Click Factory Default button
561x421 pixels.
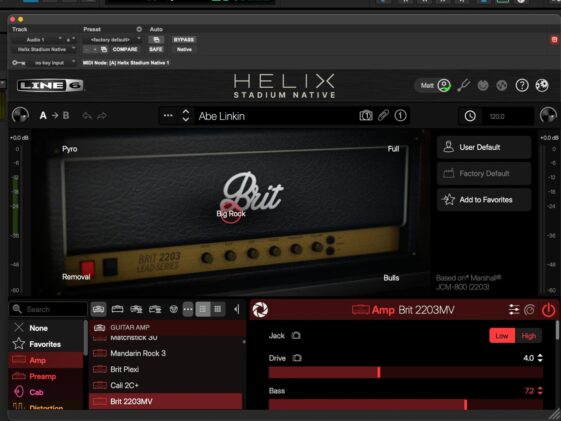[484, 173]
